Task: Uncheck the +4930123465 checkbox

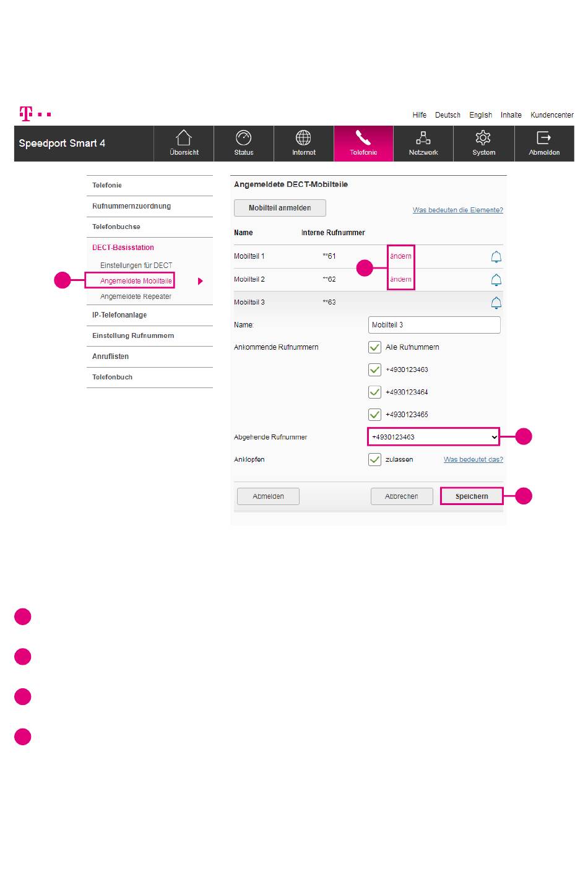Action: click(x=374, y=414)
